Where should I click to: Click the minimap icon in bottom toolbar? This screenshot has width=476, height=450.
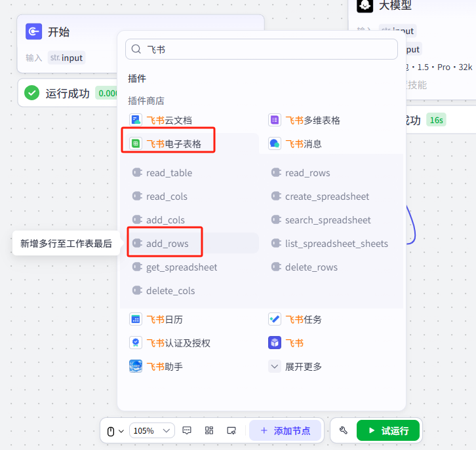[231, 430]
